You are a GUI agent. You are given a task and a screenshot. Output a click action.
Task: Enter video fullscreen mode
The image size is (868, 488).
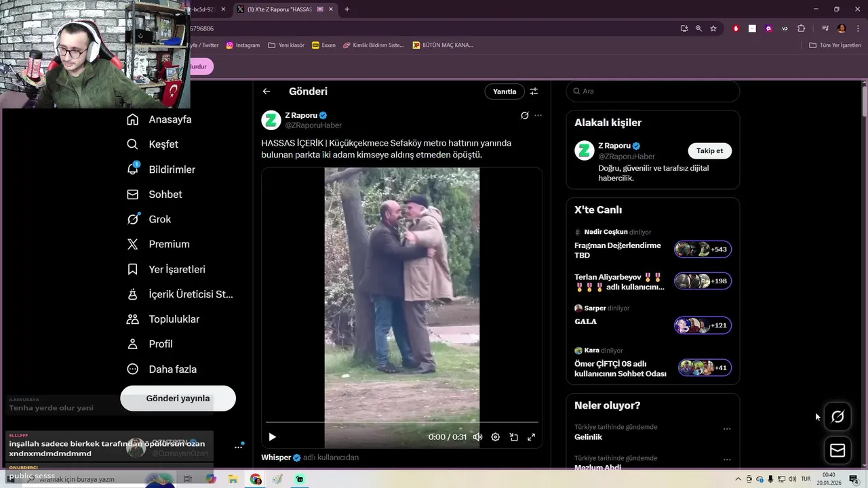tap(531, 437)
